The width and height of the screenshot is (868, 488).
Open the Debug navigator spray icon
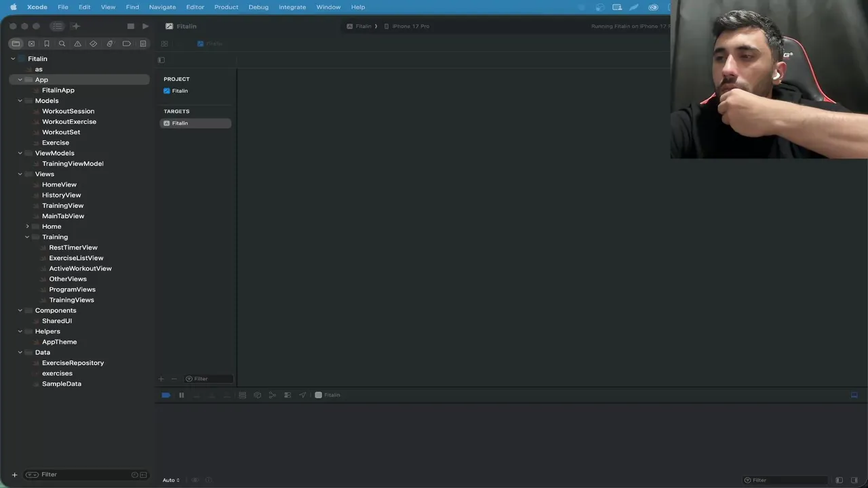coord(110,43)
